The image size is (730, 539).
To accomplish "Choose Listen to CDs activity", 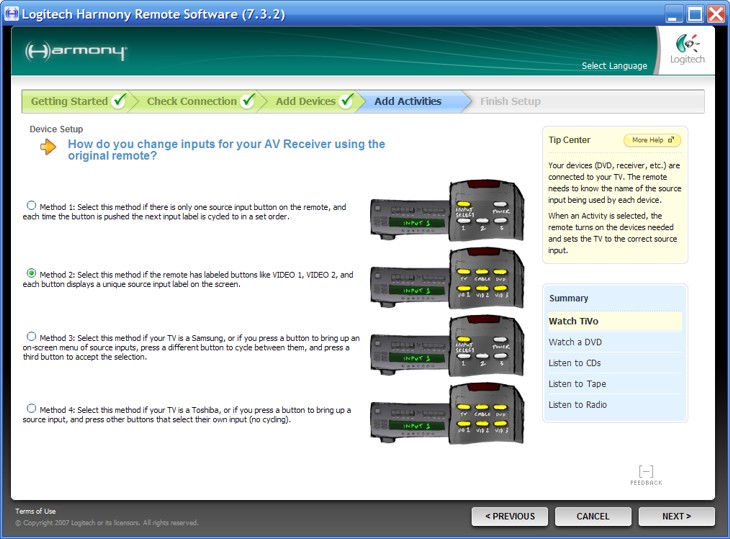I will point(615,363).
